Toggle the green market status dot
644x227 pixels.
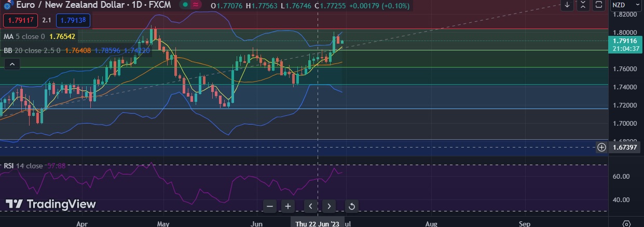184,5
